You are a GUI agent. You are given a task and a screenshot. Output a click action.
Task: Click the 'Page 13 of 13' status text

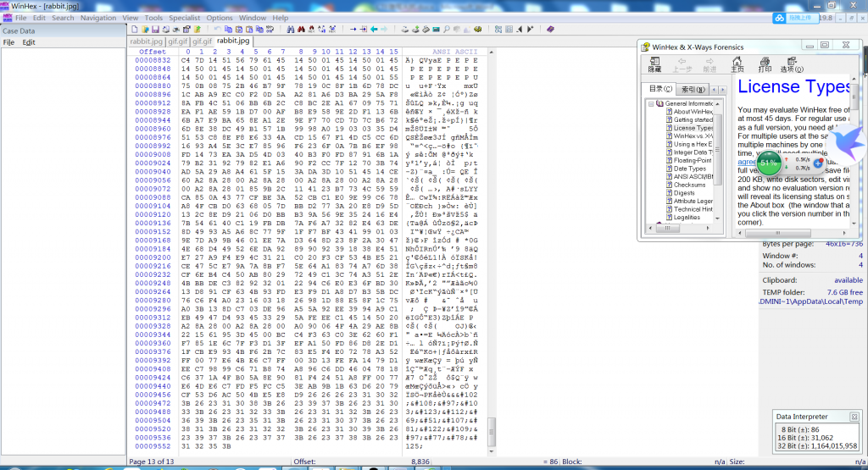pos(151,462)
